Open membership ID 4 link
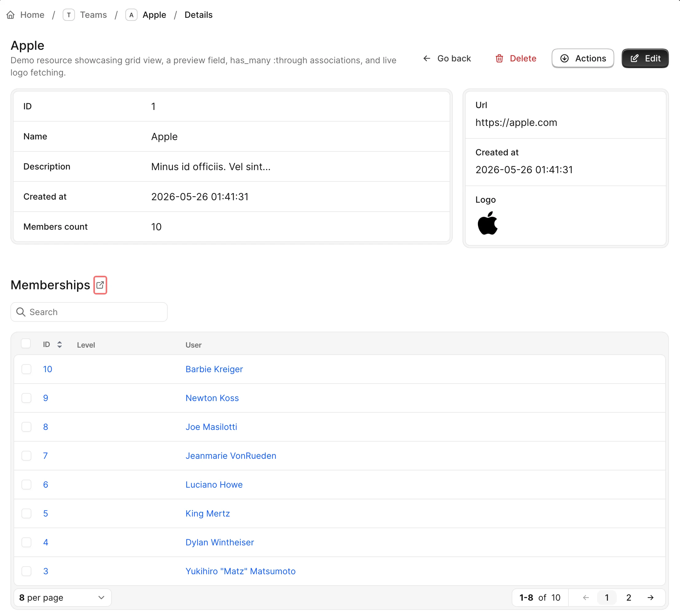This screenshot has height=616, width=680. coord(45,542)
